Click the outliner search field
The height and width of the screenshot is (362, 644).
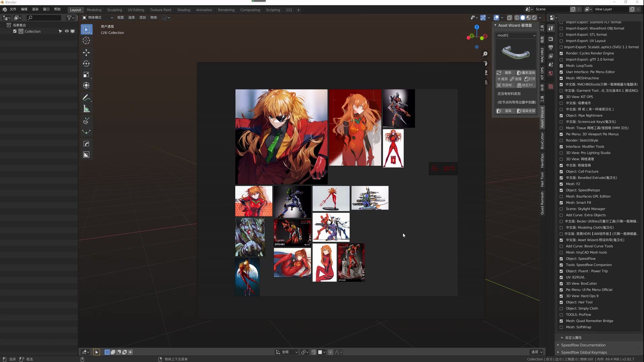point(44,18)
